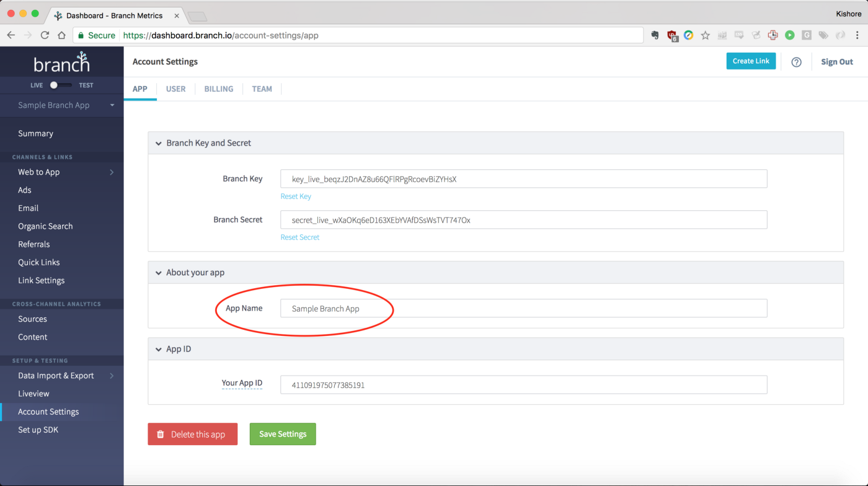
Task: Click the blue-yellow pencil extension icon
Action: [689, 35]
